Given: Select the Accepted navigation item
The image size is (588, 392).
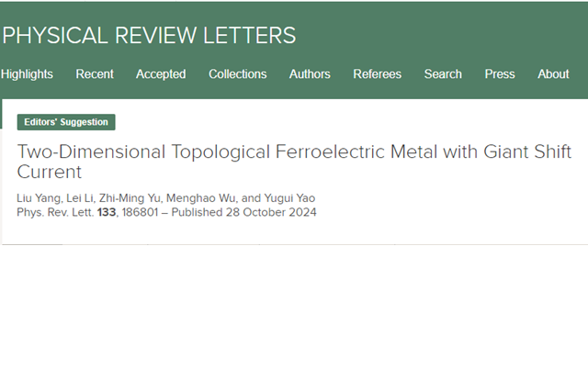Looking at the screenshot, I should point(161,74).
